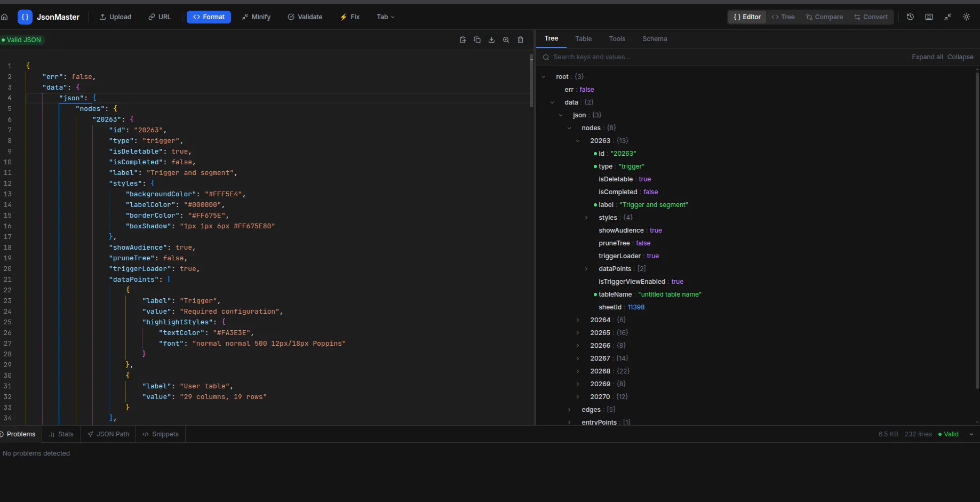Click Expand all in tree
Screen dimensions: 980x502
pos(927,57)
